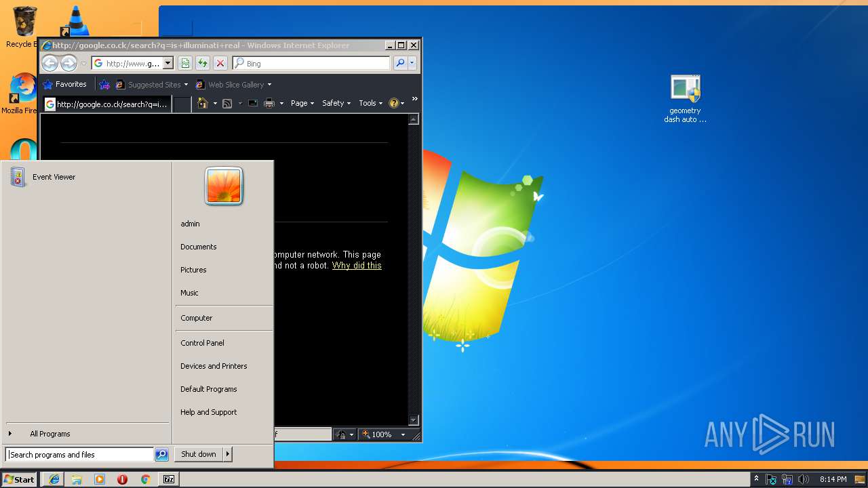Expand All Programs list
The image size is (868, 488).
[x=85, y=434]
